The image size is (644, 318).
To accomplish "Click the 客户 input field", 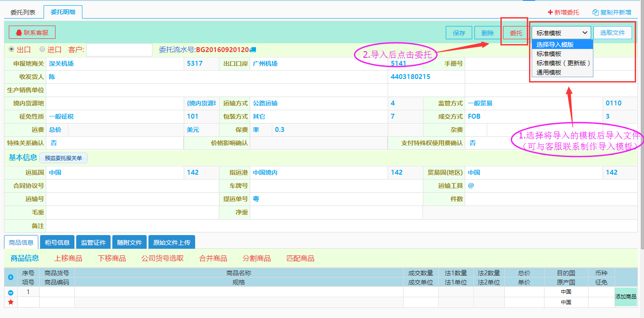I will pyautogui.click(x=119, y=50).
